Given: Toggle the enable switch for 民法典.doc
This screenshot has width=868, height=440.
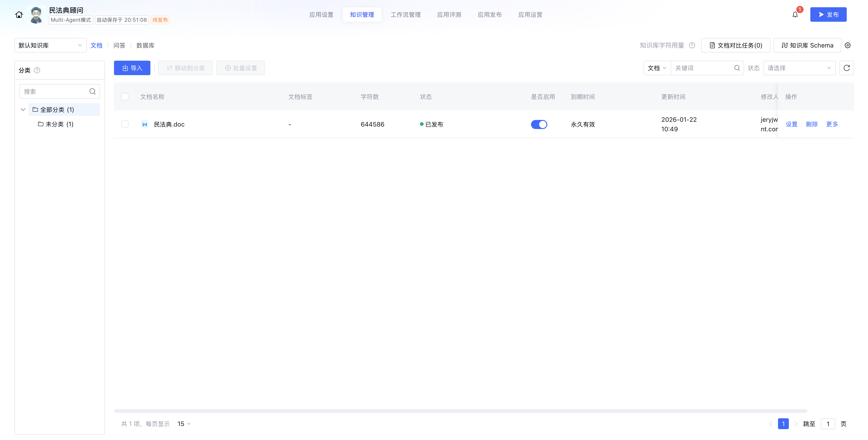Looking at the screenshot, I should [539, 124].
